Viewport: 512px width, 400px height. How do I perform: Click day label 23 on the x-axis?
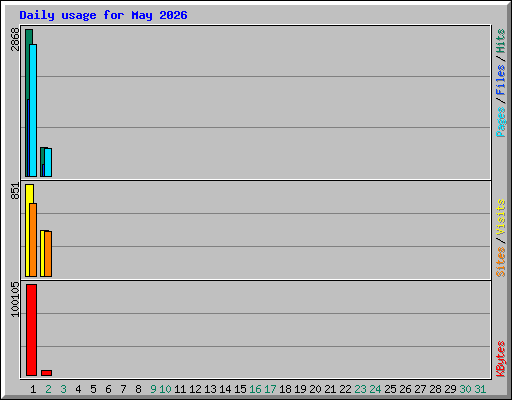(x=360, y=389)
